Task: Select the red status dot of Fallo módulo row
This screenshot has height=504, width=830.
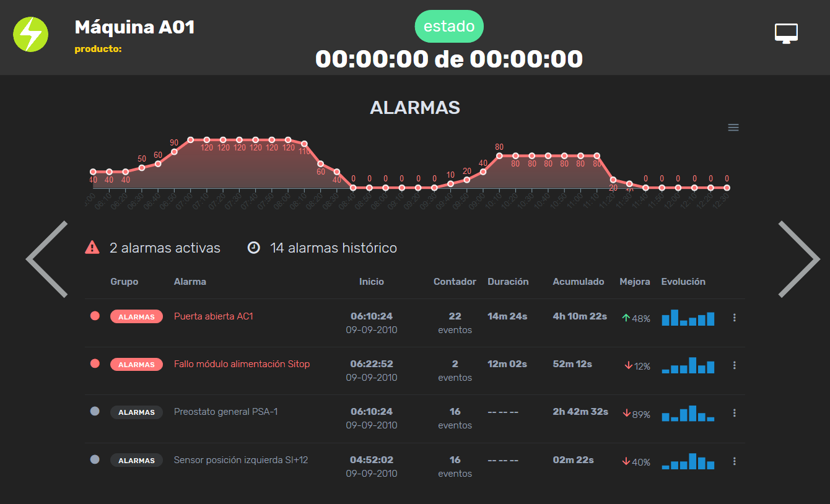Action: [x=95, y=363]
